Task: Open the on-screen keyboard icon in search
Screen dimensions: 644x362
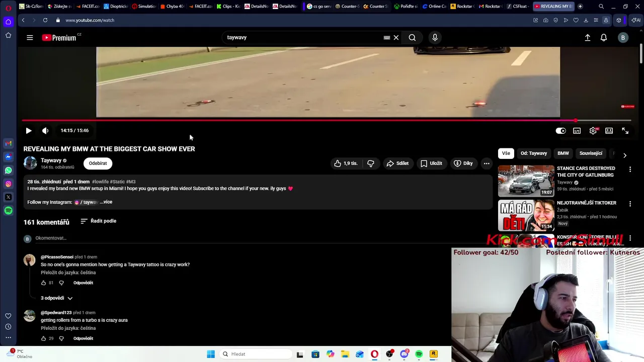Action: (x=386, y=38)
